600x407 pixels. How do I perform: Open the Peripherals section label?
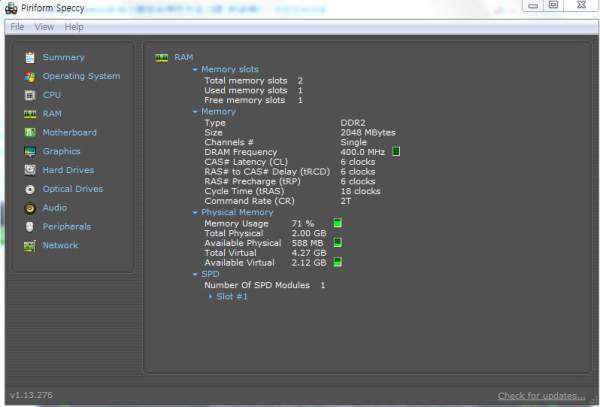tap(67, 226)
